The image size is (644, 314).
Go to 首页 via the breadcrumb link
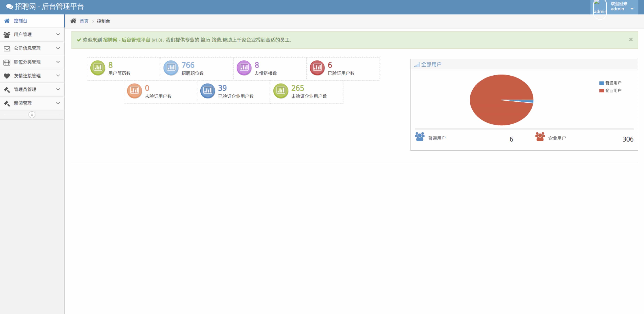tap(84, 21)
